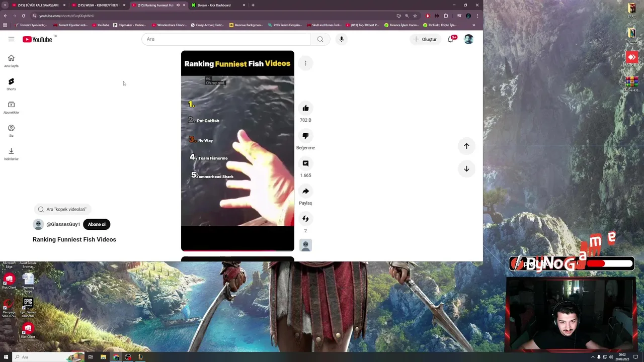Click the Ara "kopek videolari" search suggestion
Screen dimensions: 644x362
coord(62,209)
